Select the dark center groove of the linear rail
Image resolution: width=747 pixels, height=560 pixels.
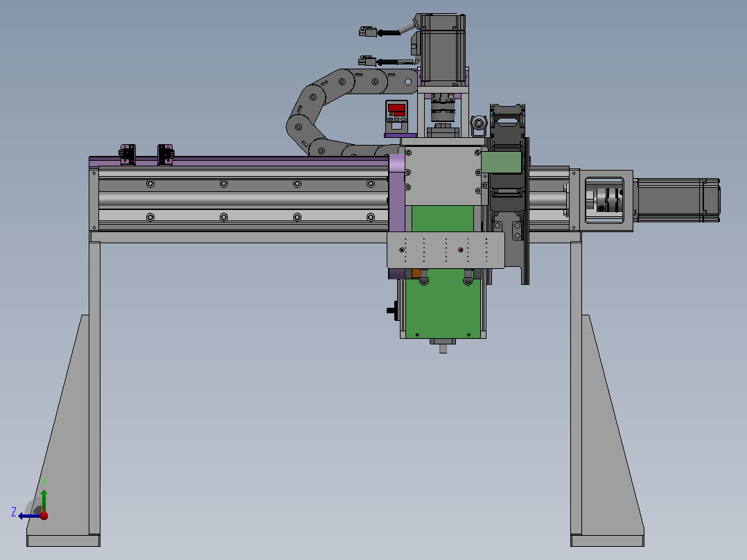point(243,200)
